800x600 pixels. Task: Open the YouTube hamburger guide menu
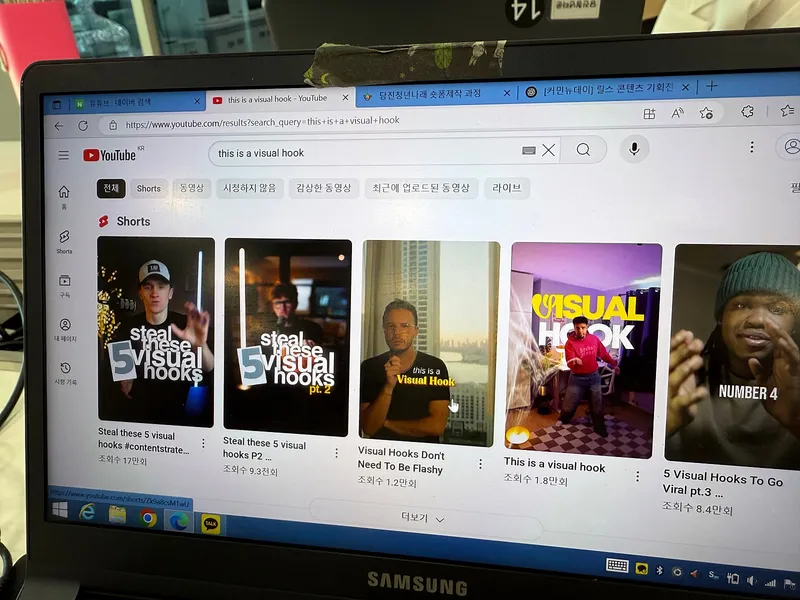coord(63,155)
